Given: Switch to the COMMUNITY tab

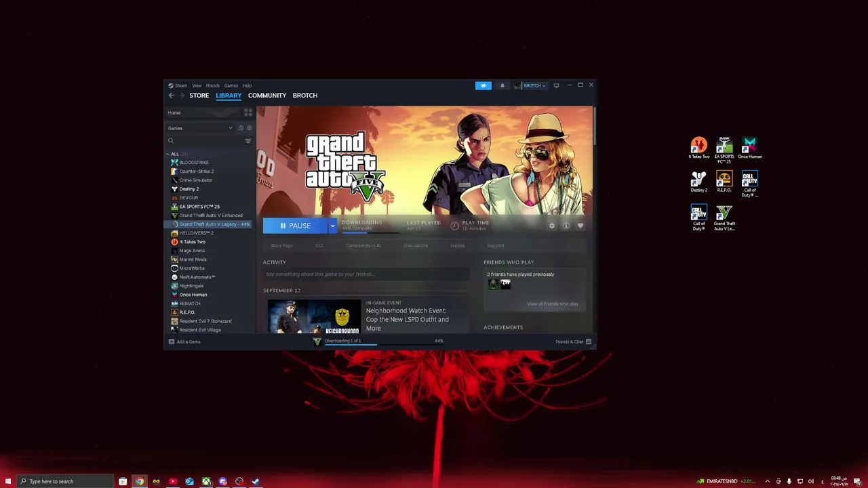Looking at the screenshot, I should click(x=267, y=96).
